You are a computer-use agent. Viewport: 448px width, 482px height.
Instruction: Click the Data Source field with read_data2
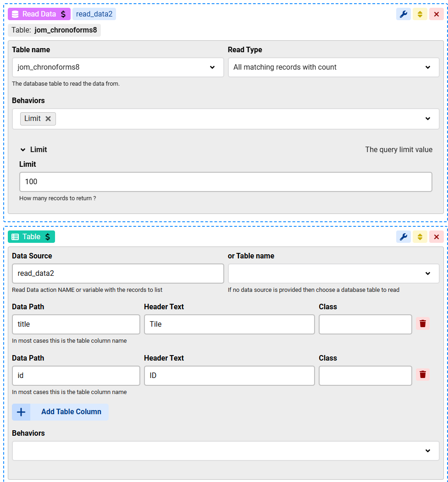(x=118, y=274)
